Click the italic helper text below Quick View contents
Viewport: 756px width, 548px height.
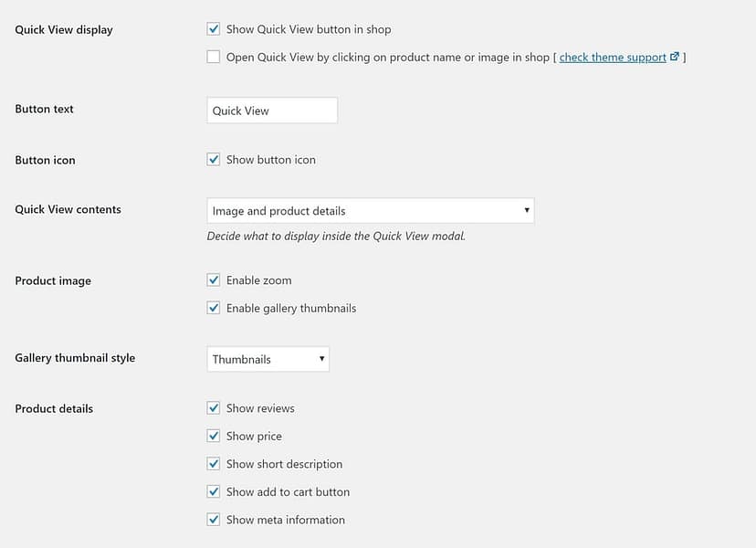pyautogui.click(x=335, y=235)
